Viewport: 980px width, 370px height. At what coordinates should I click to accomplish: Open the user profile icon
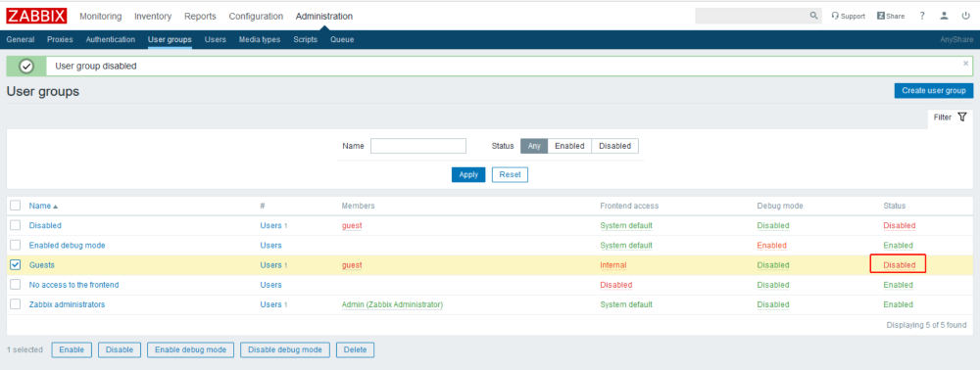[x=945, y=17]
